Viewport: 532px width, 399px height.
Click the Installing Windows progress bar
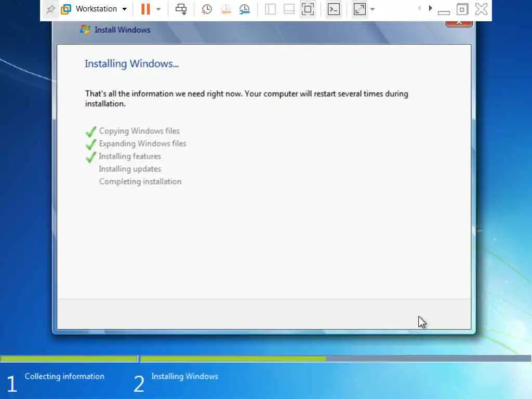[336, 358]
